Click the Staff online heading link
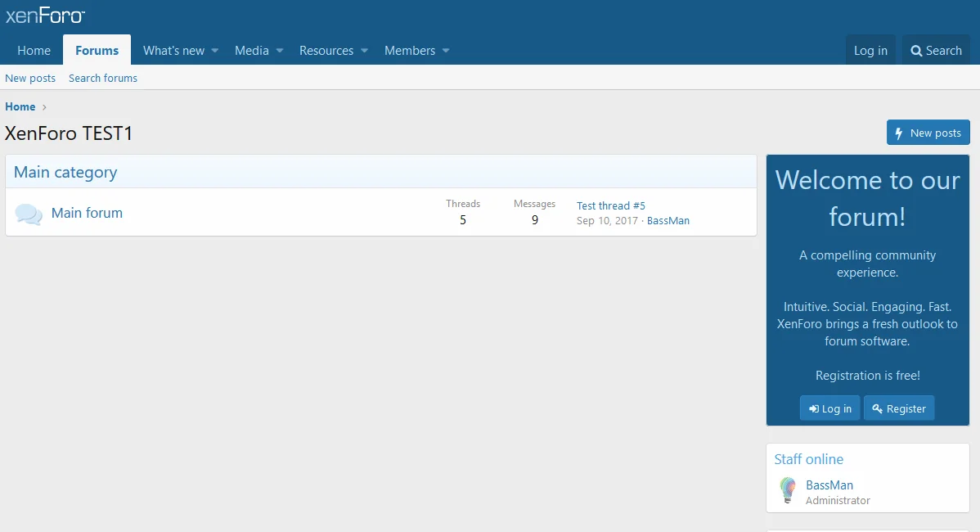980x532 pixels. pos(808,459)
